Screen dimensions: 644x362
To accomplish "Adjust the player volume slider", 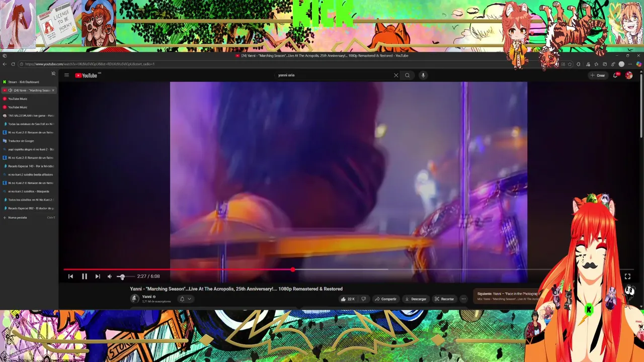I will click(125, 277).
